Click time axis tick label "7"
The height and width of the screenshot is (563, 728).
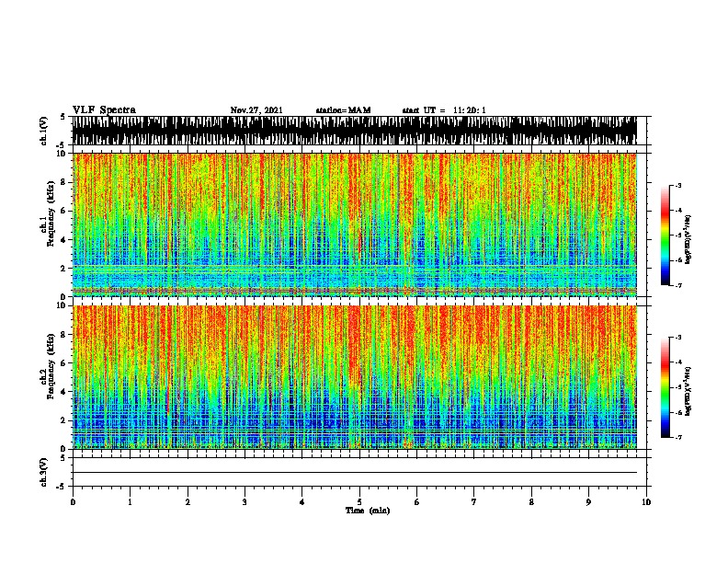pyautogui.click(x=474, y=502)
